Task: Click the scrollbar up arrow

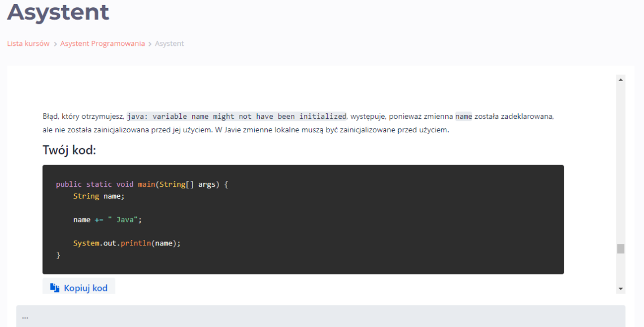Action: click(621, 80)
